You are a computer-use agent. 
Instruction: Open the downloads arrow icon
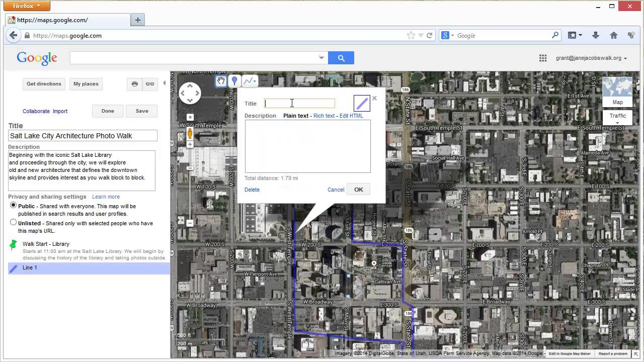pyautogui.click(x=596, y=35)
